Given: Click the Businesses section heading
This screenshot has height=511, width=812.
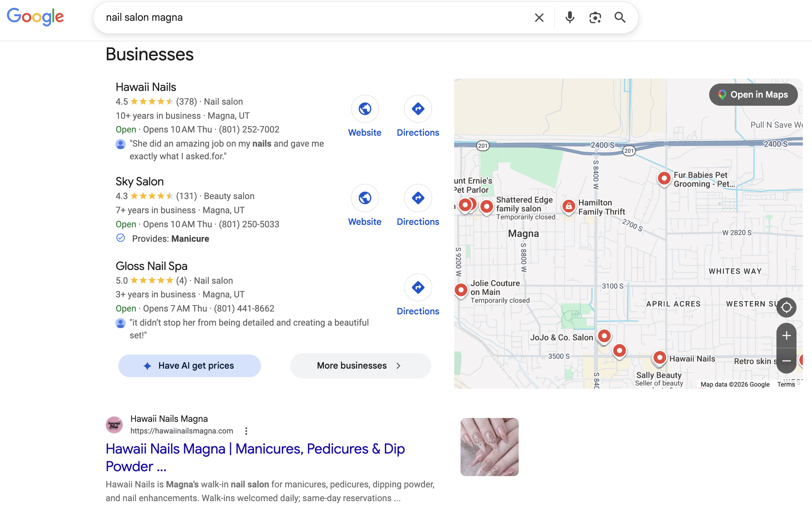Looking at the screenshot, I should [x=150, y=54].
